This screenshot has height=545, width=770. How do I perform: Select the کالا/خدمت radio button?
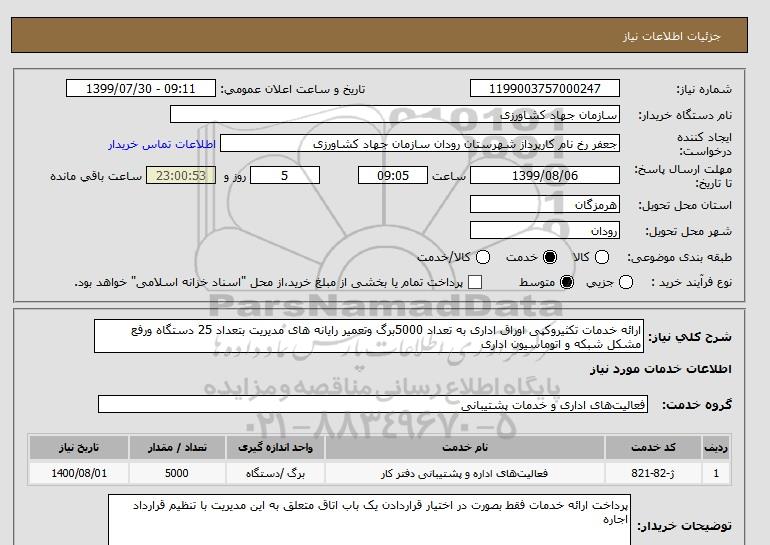coord(483,257)
